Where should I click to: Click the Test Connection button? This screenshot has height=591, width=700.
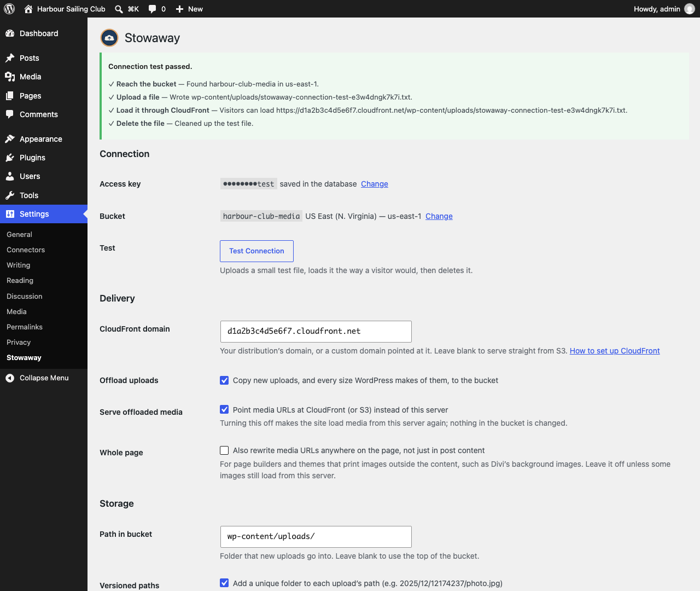tap(256, 251)
